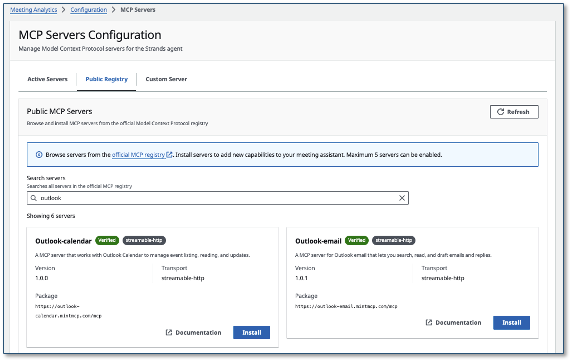Open the Custom Server tab
This screenshot has width=570, height=360.
(x=166, y=79)
